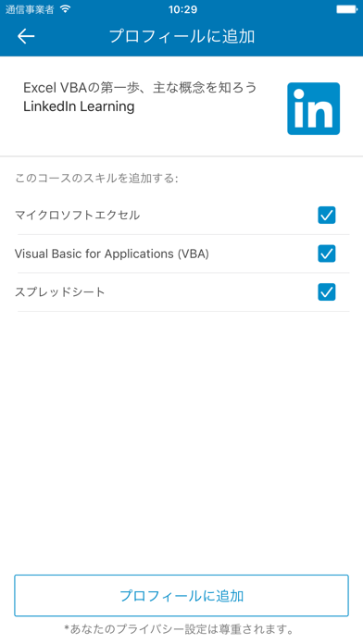
Task: Tap the スプレッドシート skill label
Action: point(60,292)
